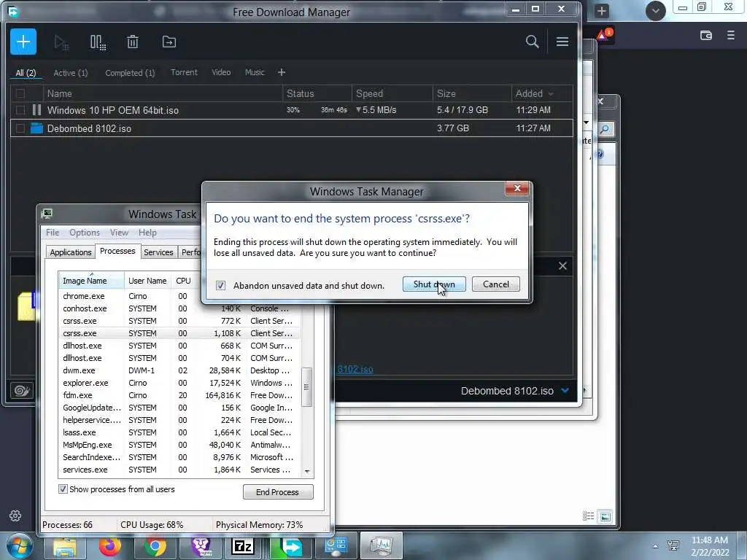Open Free Download Manager taskbar icon
Image resolution: width=747 pixels, height=560 pixels.
(291, 547)
